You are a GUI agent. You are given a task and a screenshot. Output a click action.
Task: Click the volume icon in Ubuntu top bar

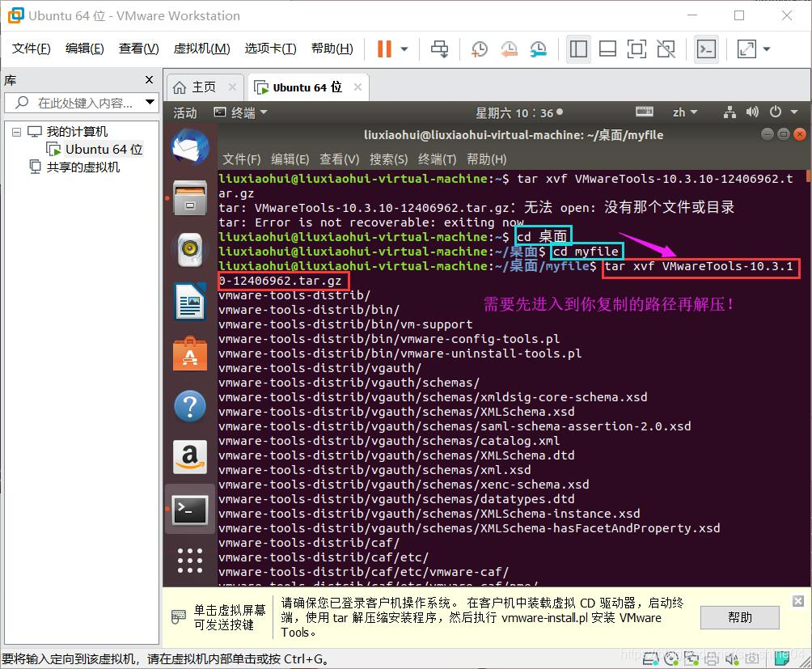click(x=752, y=112)
